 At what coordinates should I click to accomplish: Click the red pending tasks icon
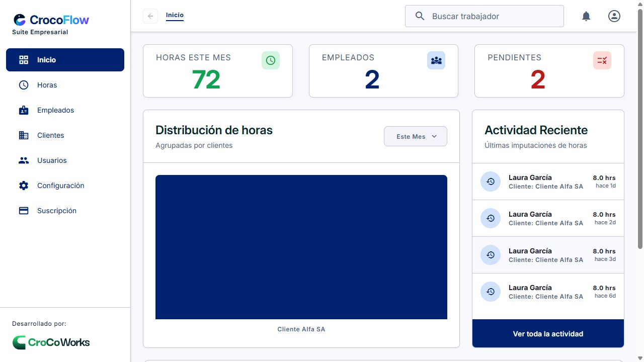(x=602, y=60)
